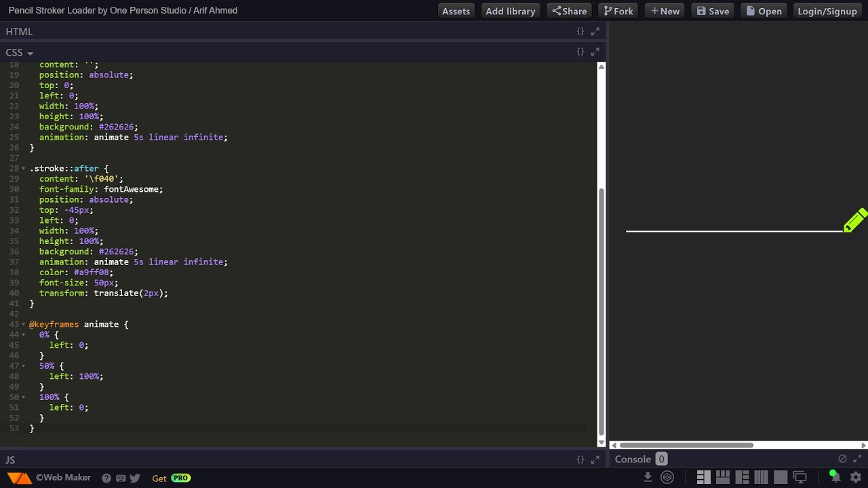Share this creation

(570, 11)
